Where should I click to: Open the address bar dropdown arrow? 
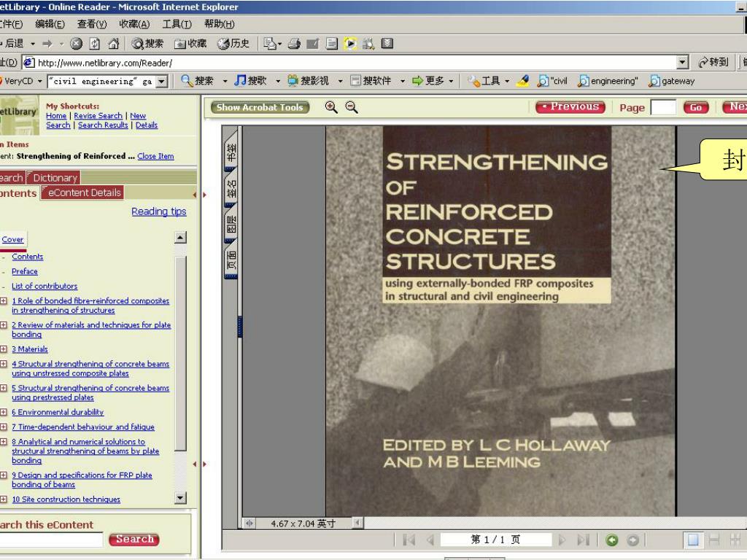pyautogui.click(x=682, y=63)
